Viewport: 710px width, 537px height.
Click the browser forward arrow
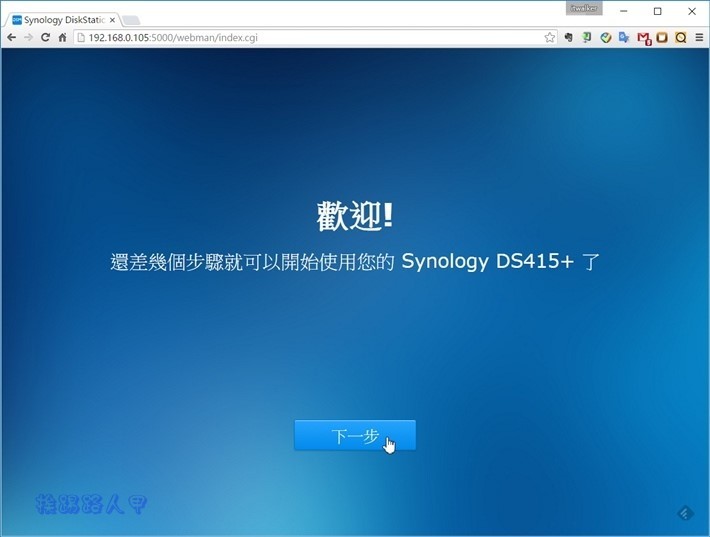pyautogui.click(x=28, y=38)
